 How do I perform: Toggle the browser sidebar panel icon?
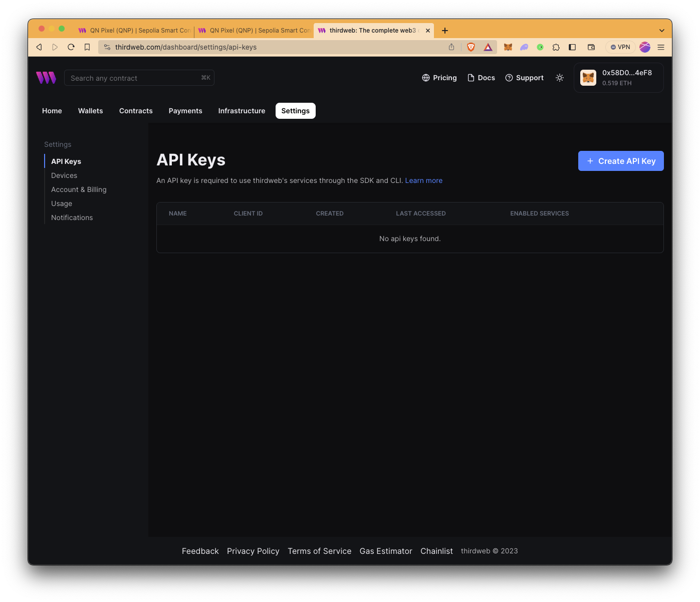572,47
